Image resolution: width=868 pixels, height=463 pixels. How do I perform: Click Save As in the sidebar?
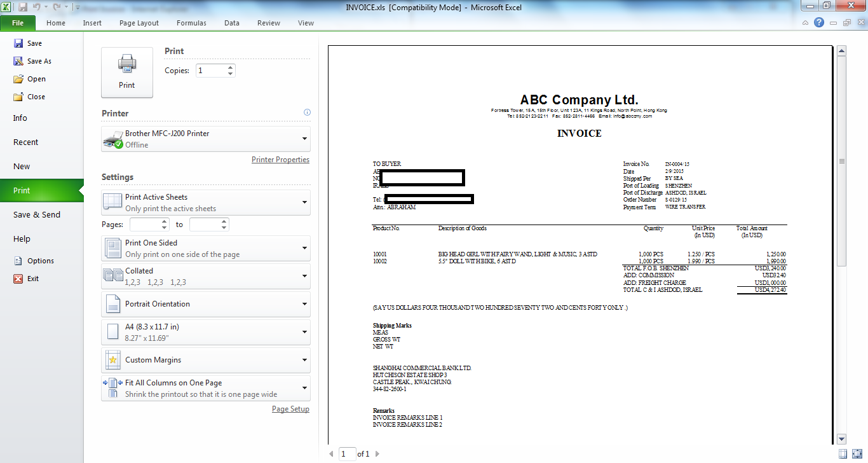32,61
